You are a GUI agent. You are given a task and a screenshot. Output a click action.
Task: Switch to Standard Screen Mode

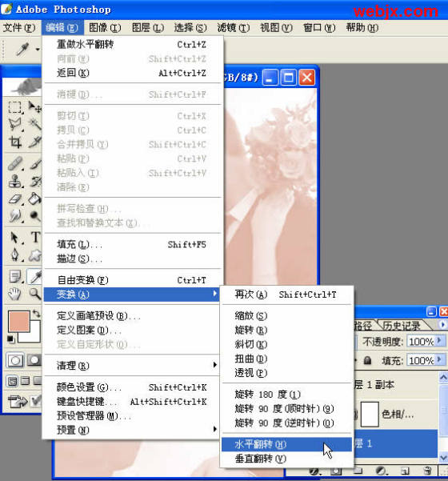[x=12, y=381]
